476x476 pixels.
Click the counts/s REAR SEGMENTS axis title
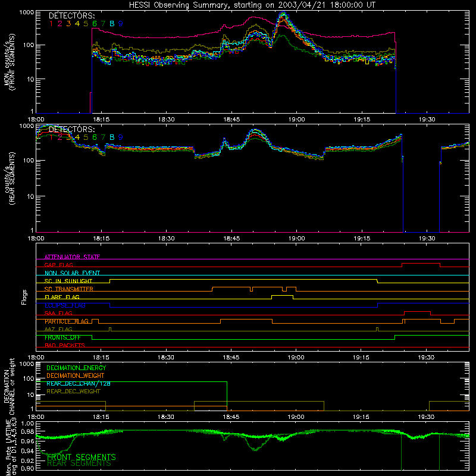point(9,178)
